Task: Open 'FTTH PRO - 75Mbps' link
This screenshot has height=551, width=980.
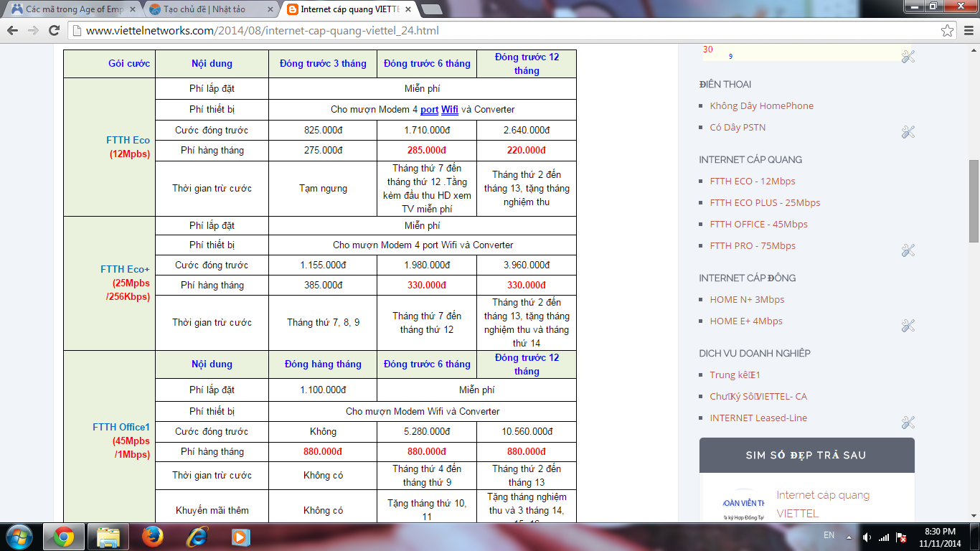Action: (x=753, y=245)
